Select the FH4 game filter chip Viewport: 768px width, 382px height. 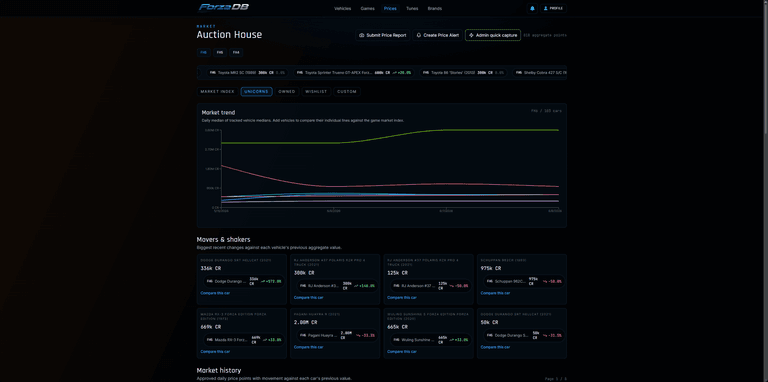tap(236, 52)
